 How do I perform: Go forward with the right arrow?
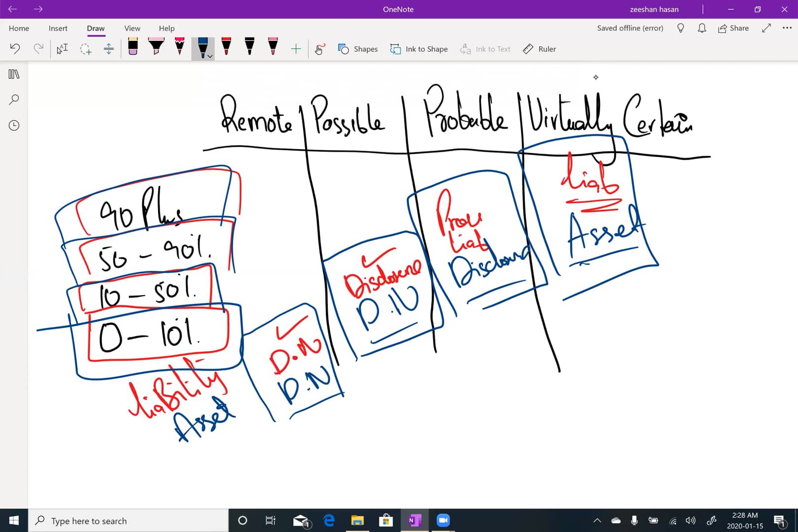(38, 9)
